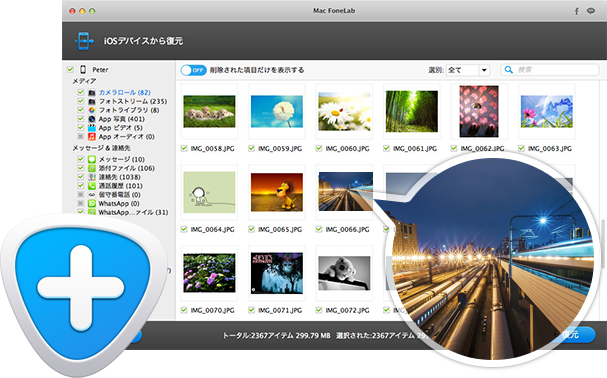Click the フォトライブラリ colorful icon
The image size is (607, 378).
(x=92, y=110)
